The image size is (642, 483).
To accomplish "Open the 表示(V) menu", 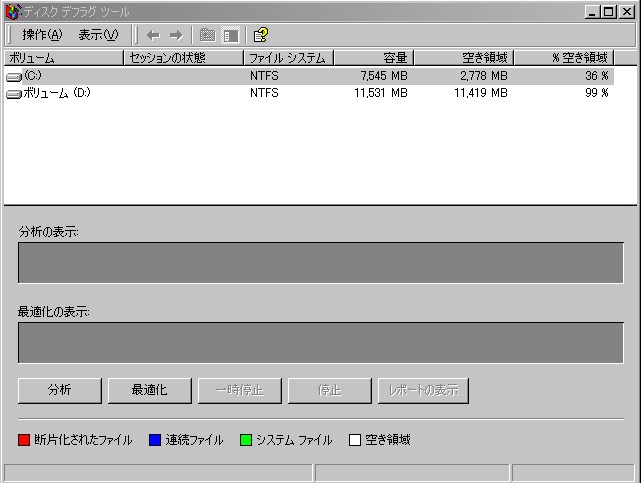I will (98, 35).
